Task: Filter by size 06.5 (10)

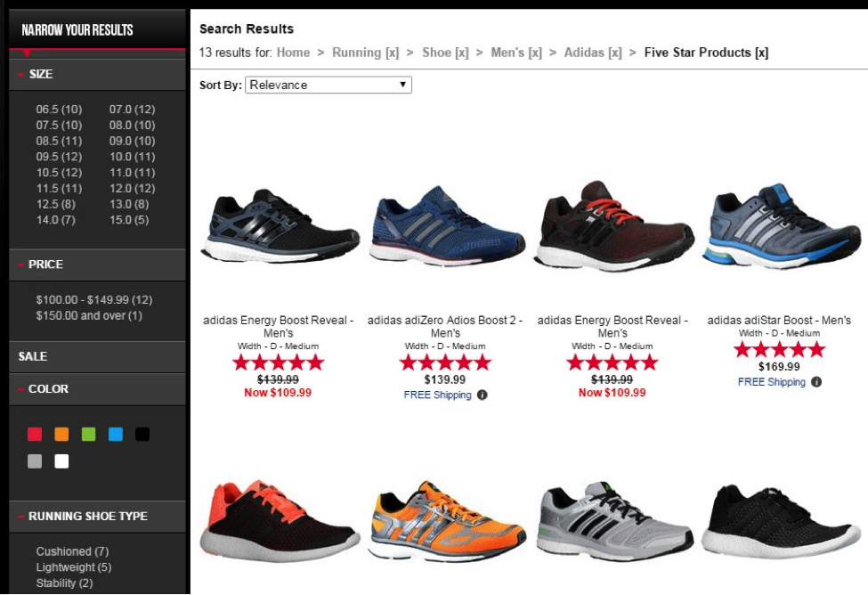Action: pos(59,110)
